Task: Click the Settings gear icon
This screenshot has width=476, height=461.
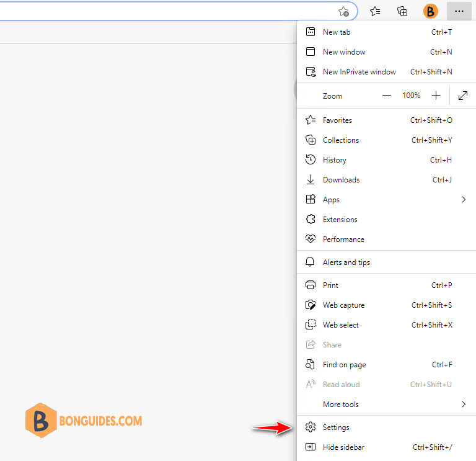Action: [x=311, y=427]
